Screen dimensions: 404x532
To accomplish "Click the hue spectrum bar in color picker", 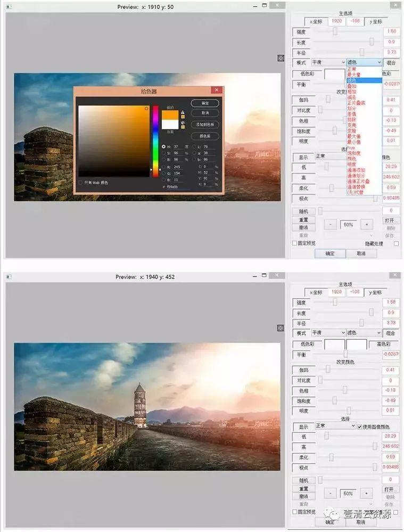I will pos(155,141).
